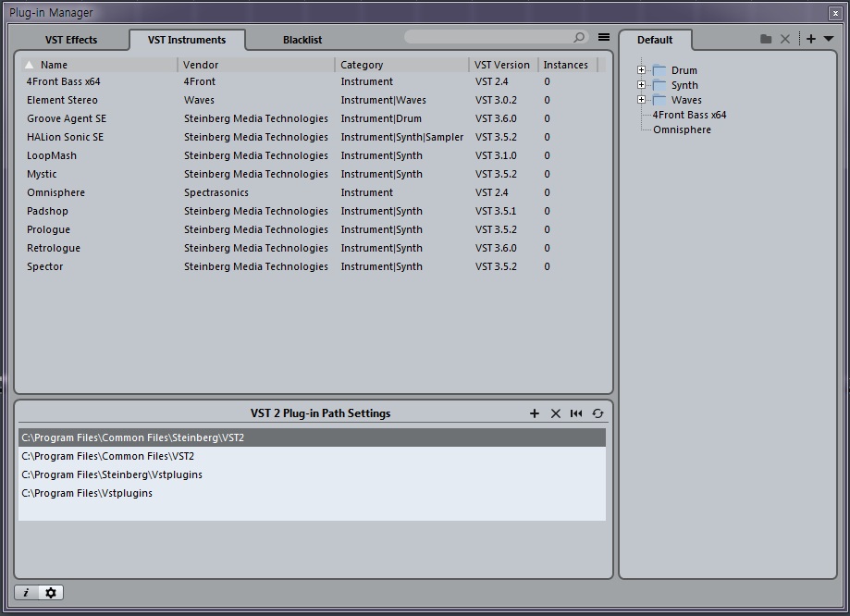Click the Instrument|Synth|Sampler category cell
Viewport: 850px width, 616px height.
(x=402, y=137)
